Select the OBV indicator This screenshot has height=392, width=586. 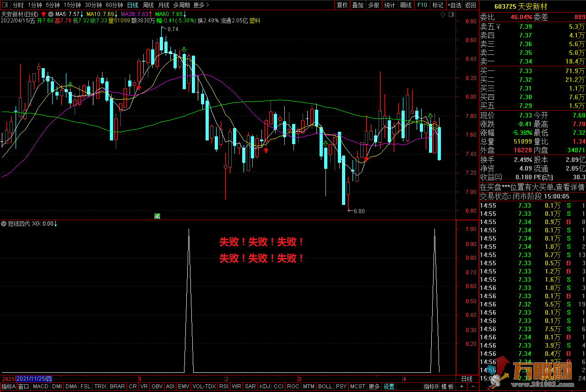pos(157,387)
